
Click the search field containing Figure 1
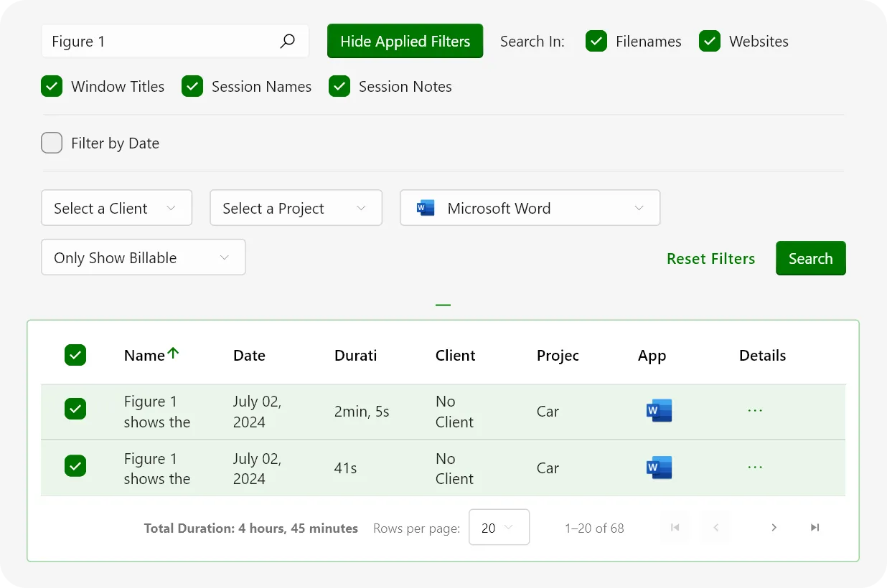(x=161, y=42)
